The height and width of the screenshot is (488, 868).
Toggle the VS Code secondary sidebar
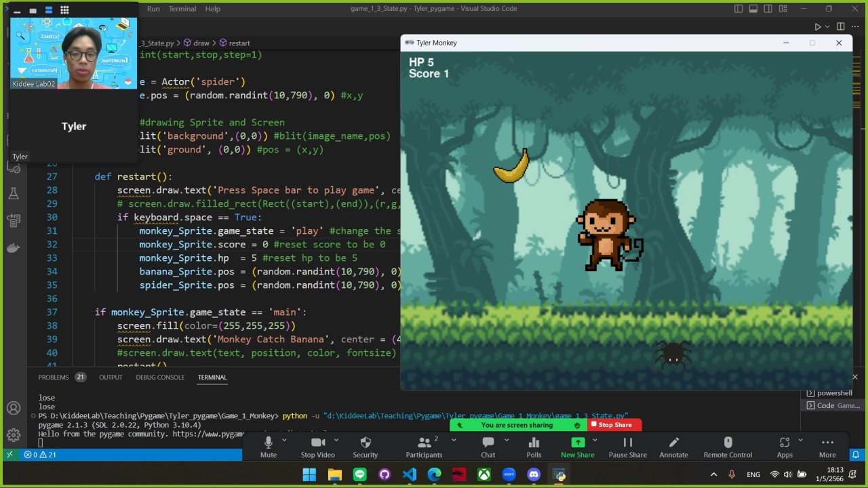[x=768, y=9]
